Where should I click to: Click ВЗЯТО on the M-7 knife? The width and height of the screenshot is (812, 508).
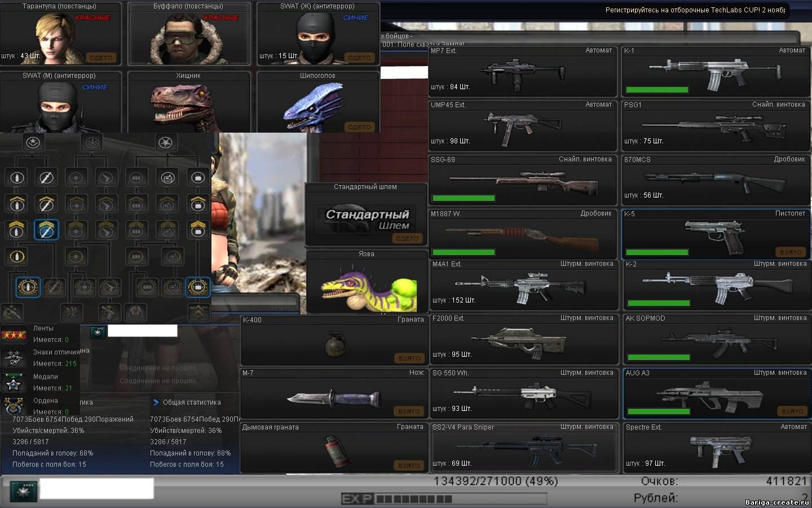click(409, 411)
